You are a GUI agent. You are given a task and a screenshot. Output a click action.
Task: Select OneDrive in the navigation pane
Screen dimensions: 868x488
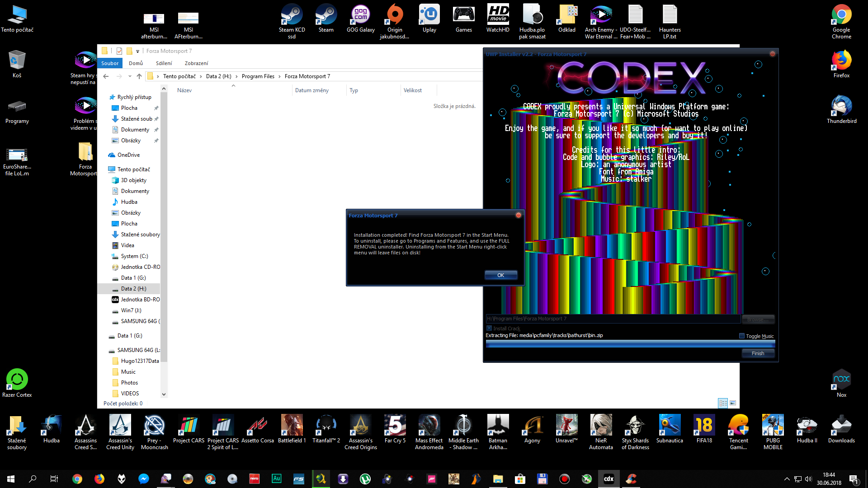point(128,155)
